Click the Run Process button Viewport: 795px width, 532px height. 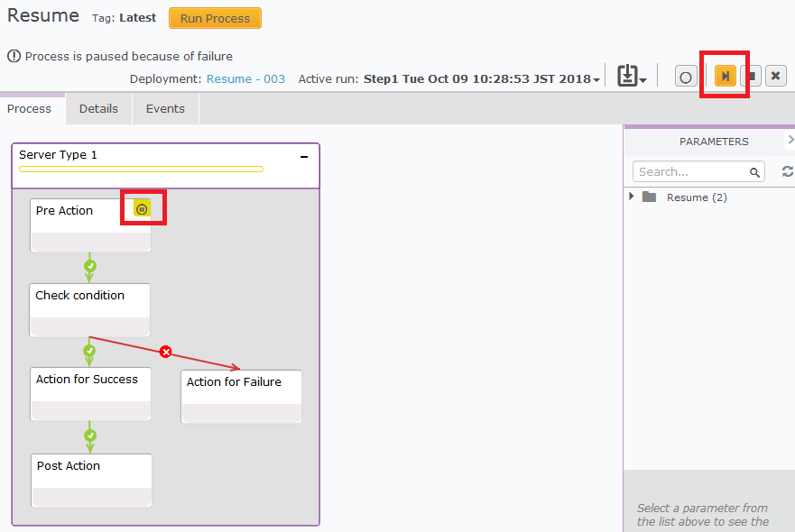[x=215, y=18]
